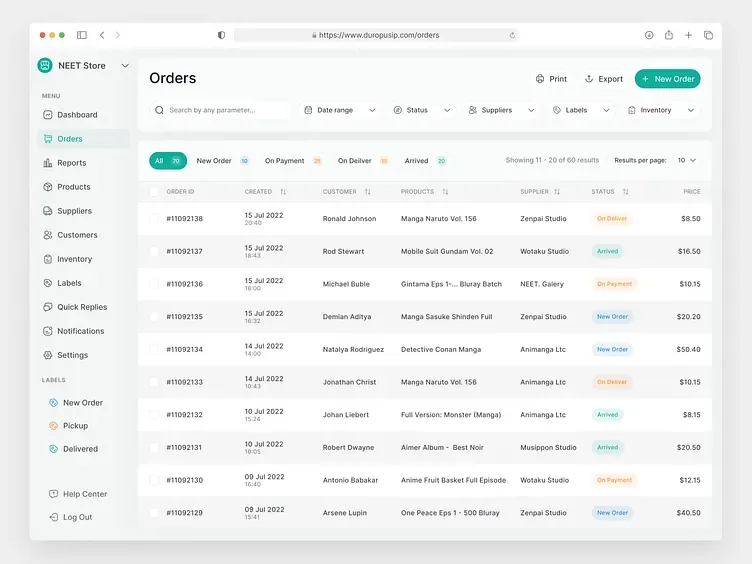752x564 pixels.
Task: Go back with the browser back arrow
Action: [102, 35]
